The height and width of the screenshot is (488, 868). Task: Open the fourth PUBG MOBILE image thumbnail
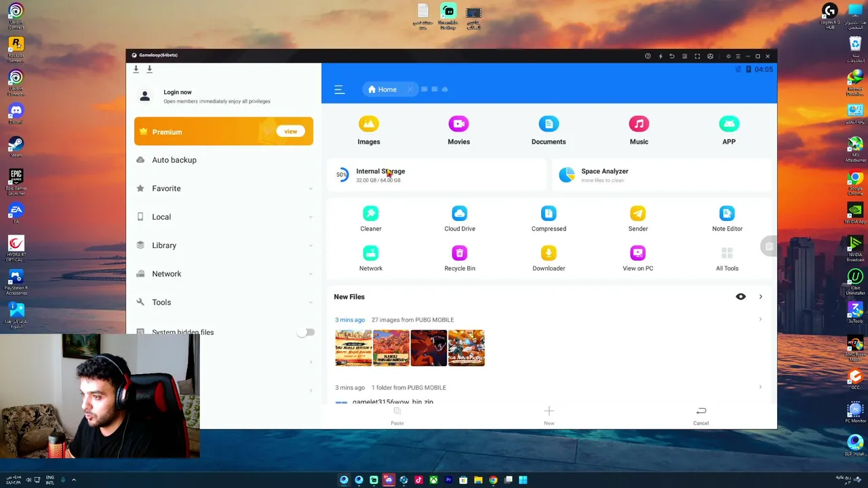tap(467, 348)
